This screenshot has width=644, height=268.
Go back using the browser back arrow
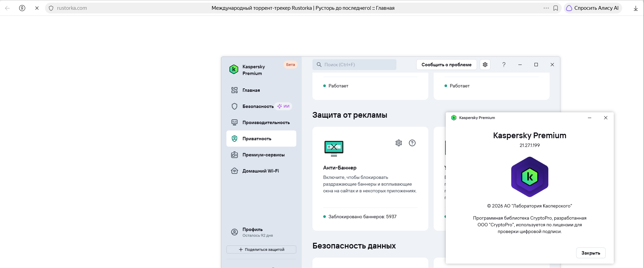pyautogui.click(x=7, y=8)
